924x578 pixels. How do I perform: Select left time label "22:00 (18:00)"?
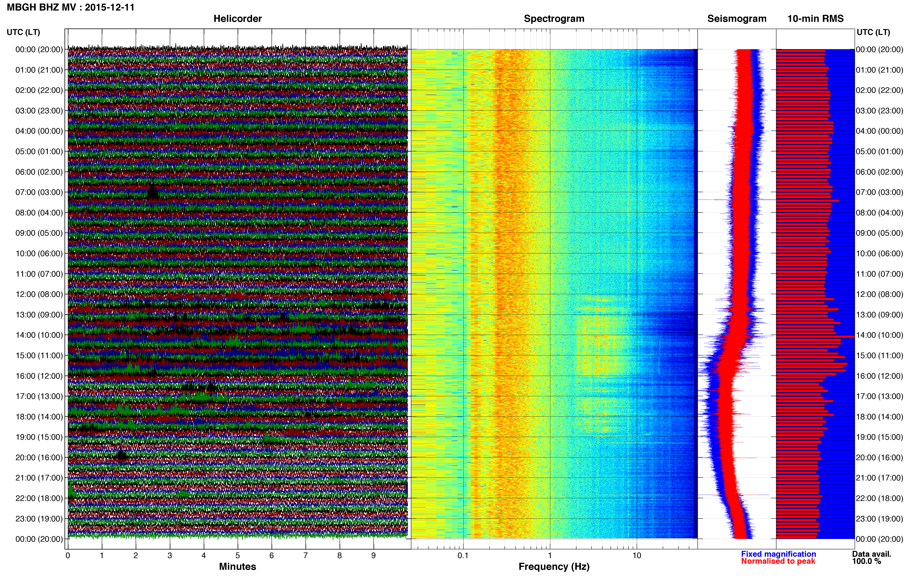pos(39,498)
